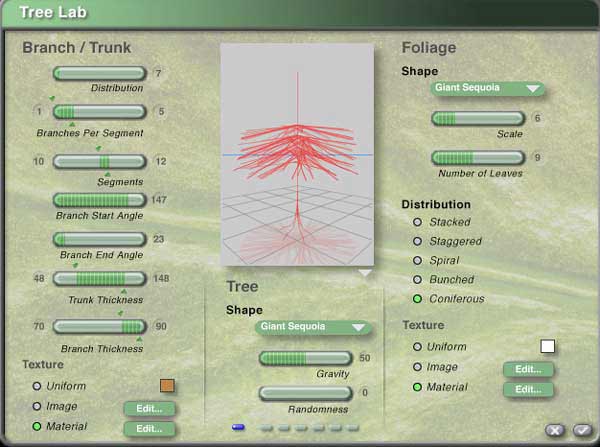600x447 pixels.
Task: Choose Material texture under Foliage
Action: coord(417,387)
